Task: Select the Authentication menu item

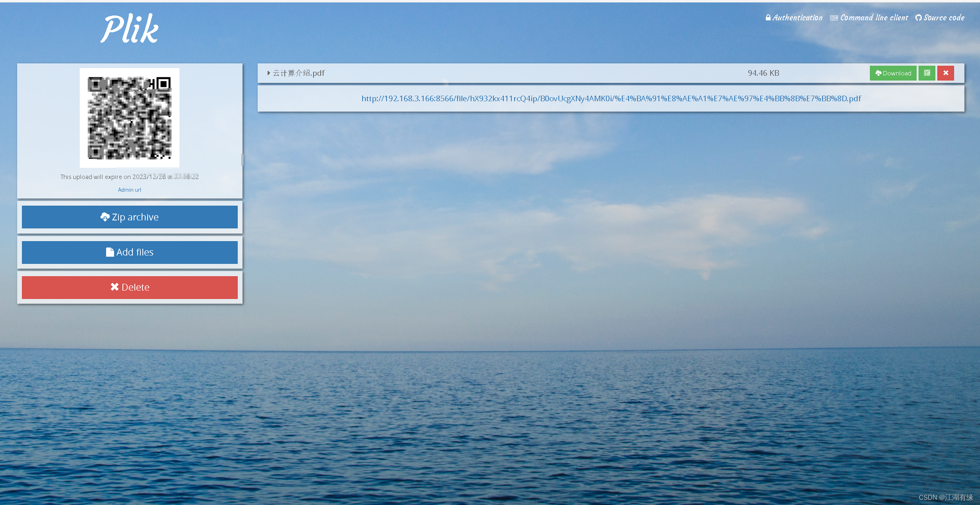Action: click(795, 18)
